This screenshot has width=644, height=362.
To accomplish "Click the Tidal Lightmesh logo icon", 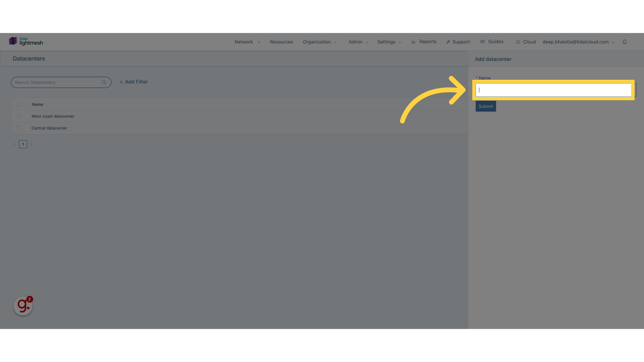I will [13, 42].
